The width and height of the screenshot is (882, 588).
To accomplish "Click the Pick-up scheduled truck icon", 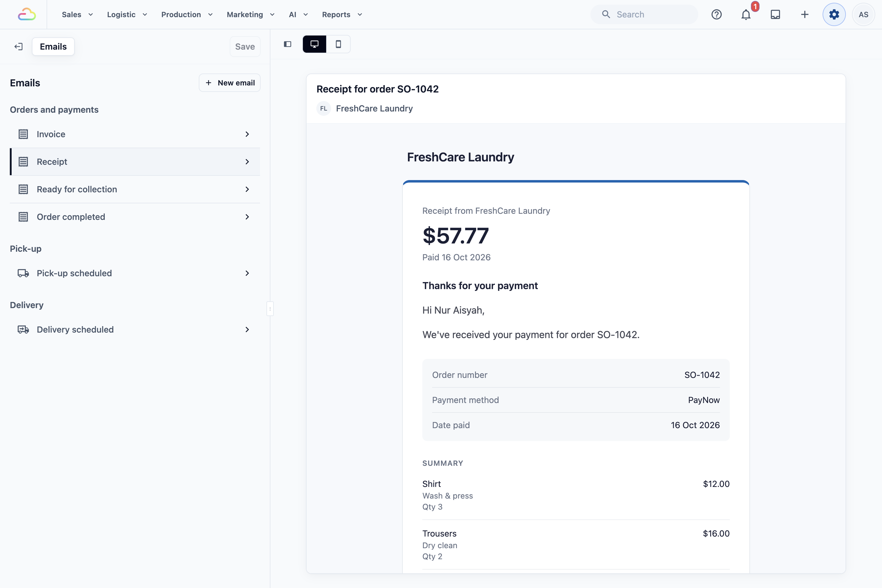I will click(x=23, y=273).
